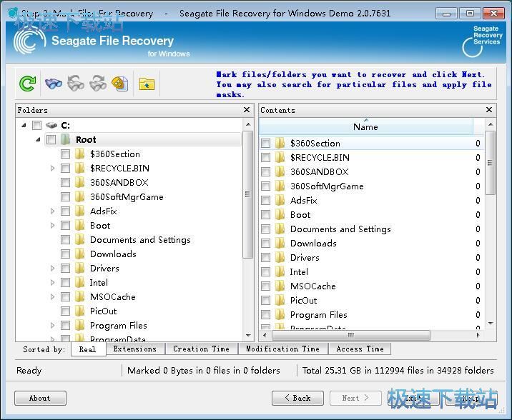Click the Program Files folder icon in Contents
This screenshot has width=512, height=420.
point(280,315)
